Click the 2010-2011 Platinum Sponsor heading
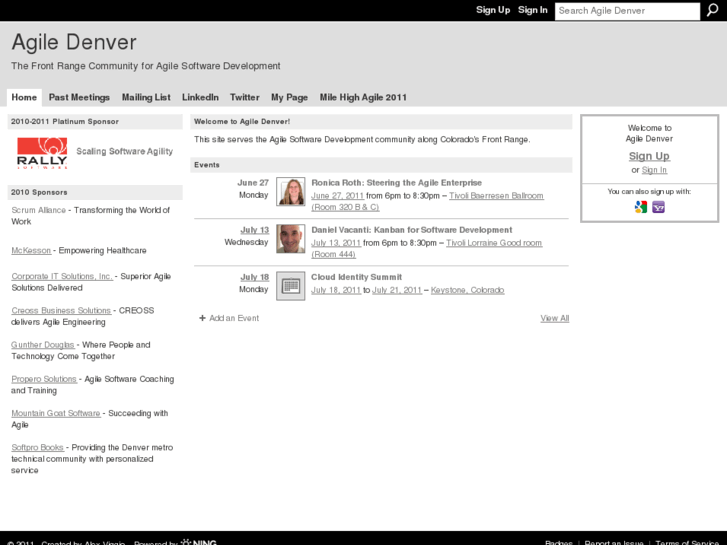The height and width of the screenshot is (545, 727). tap(65, 122)
